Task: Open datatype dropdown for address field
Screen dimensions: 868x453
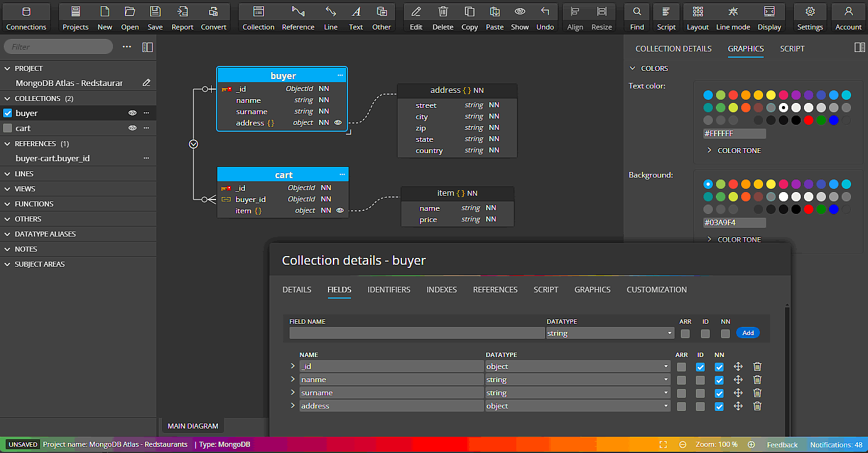Action: [578, 406]
